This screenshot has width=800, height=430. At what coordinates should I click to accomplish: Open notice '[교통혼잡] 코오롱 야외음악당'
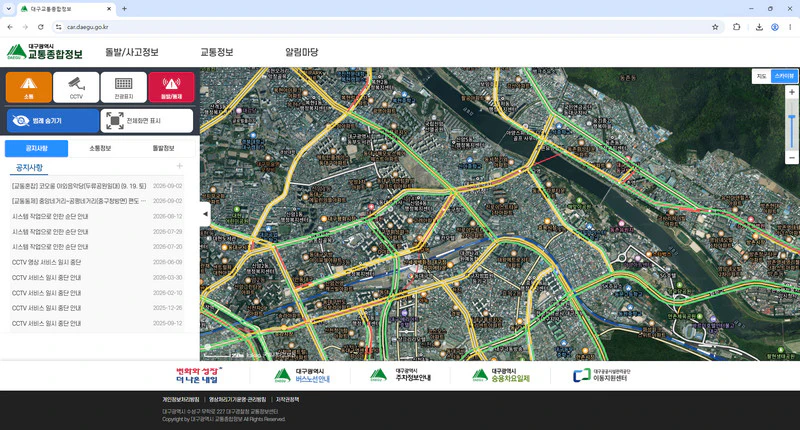coord(79,186)
